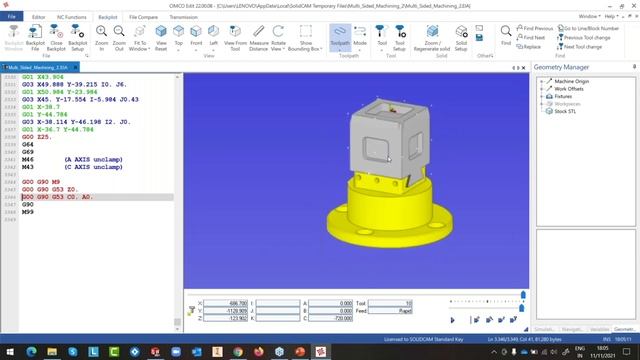Screen dimensions: 640x360
Task: Start backplot playback
Action: coord(452,320)
